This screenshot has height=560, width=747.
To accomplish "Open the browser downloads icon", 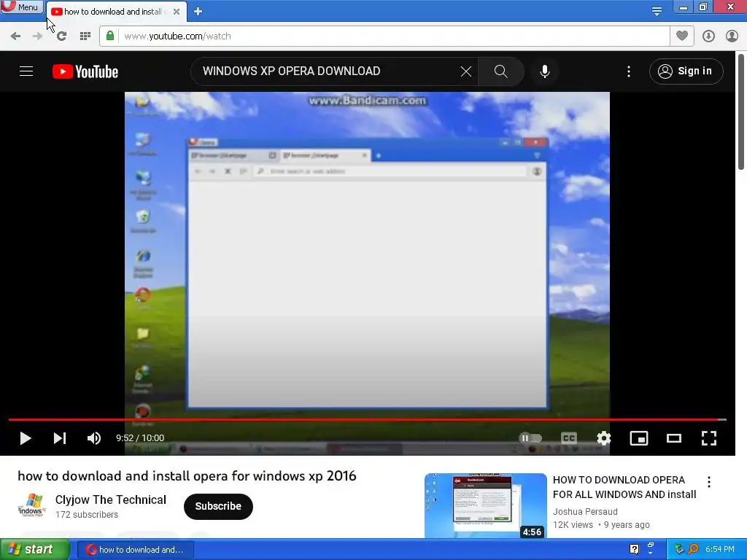I will coord(708,36).
